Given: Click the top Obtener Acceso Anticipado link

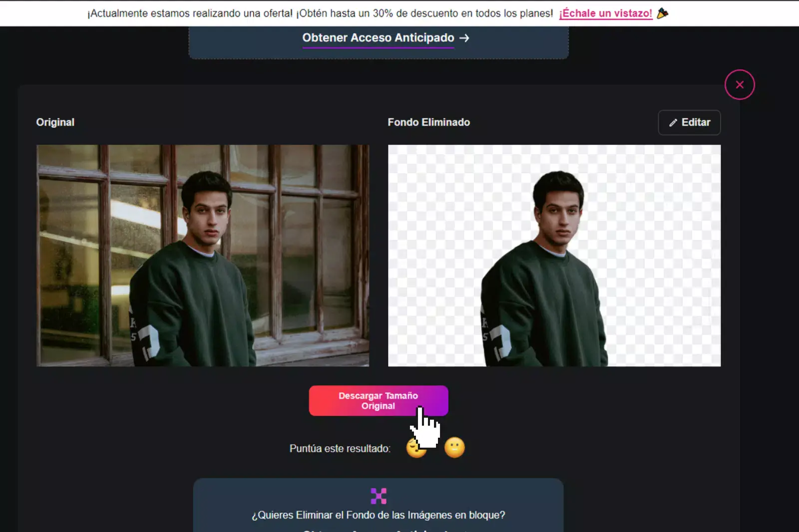Looking at the screenshot, I should pyautogui.click(x=378, y=37).
